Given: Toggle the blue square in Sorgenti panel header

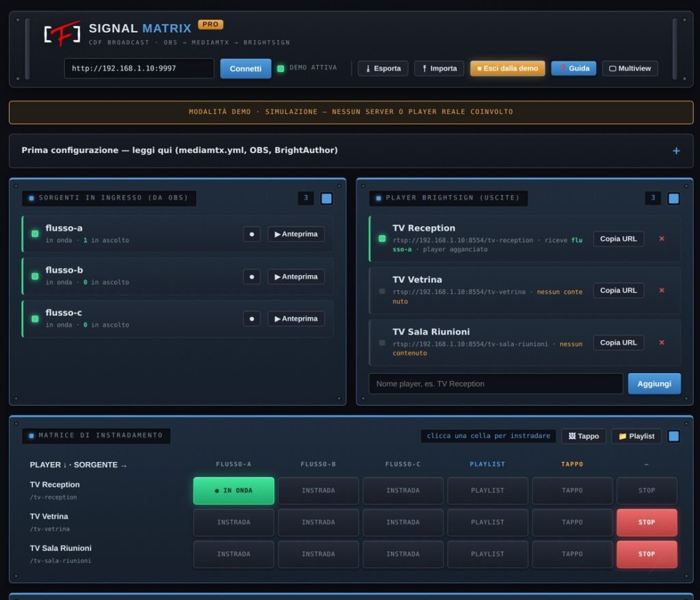Looking at the screenshot, I should (326, 199).
